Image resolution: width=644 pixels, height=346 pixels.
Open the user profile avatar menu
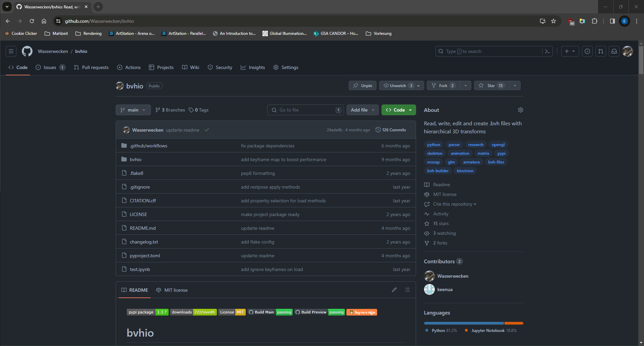click(x=628, y=51)
